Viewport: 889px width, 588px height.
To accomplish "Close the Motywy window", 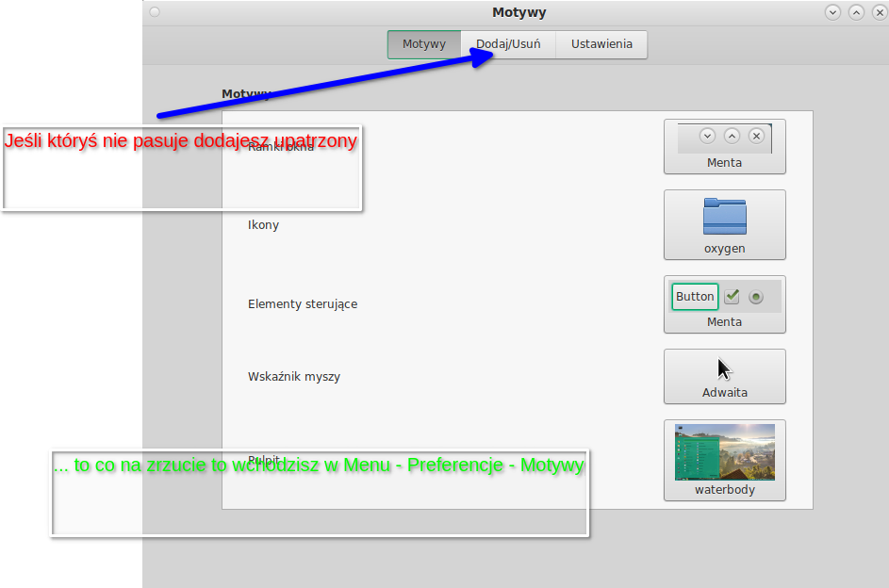I will 880,12.
